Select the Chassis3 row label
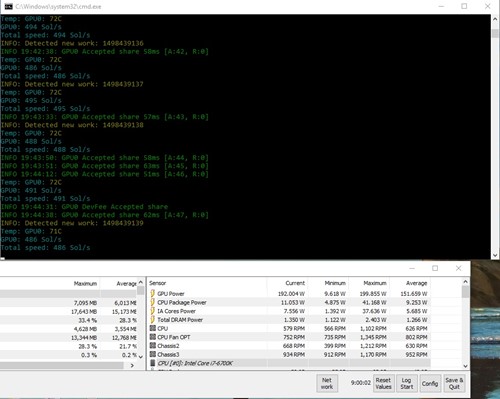500x399 pixels. 168,354
